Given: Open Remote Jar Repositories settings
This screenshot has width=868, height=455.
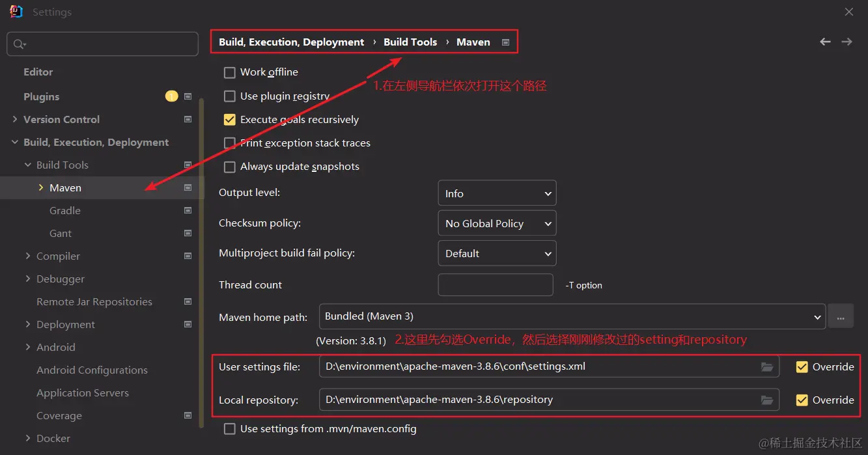Looking at the screenshot, I should click(x=94, y=301).
